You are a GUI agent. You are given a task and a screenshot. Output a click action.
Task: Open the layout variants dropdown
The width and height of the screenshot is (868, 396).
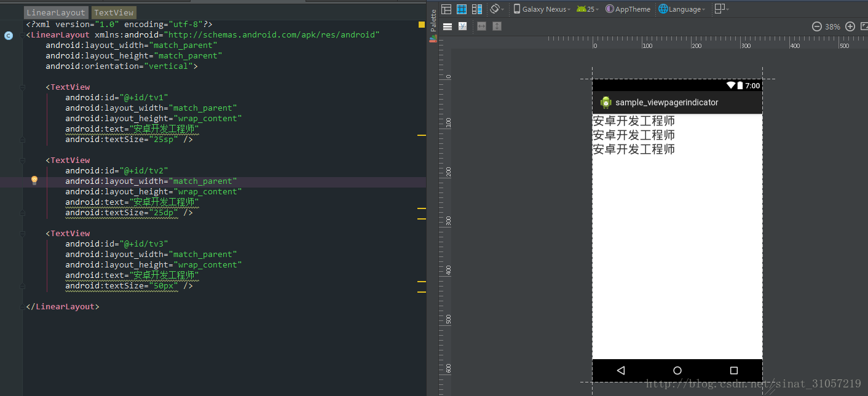[722, 9]
